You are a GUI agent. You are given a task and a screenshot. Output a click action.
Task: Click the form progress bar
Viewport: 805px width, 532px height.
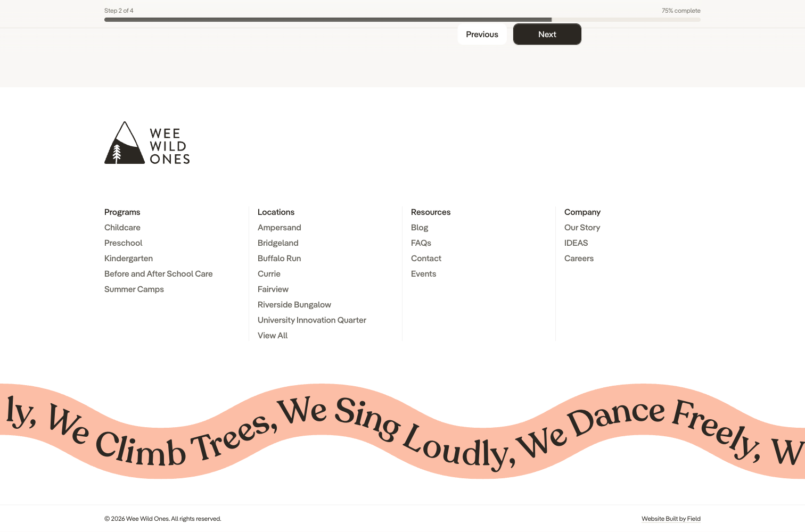click(402, 20)
